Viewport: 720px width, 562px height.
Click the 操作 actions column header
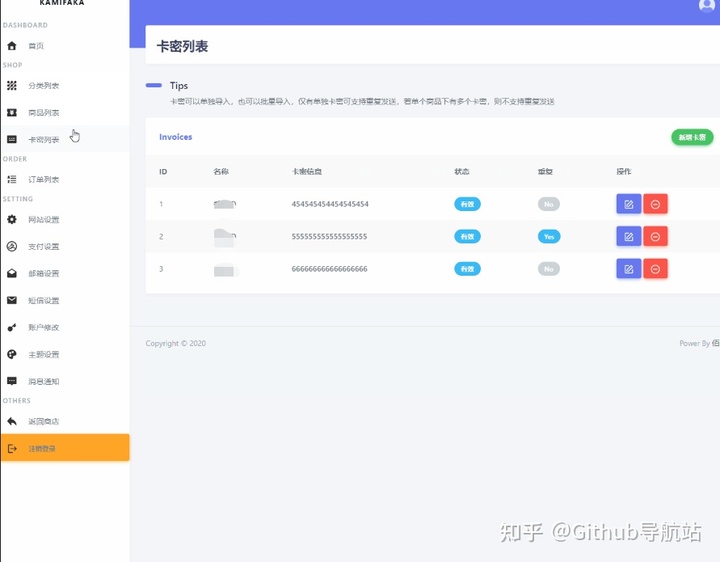tap(624, 172)
